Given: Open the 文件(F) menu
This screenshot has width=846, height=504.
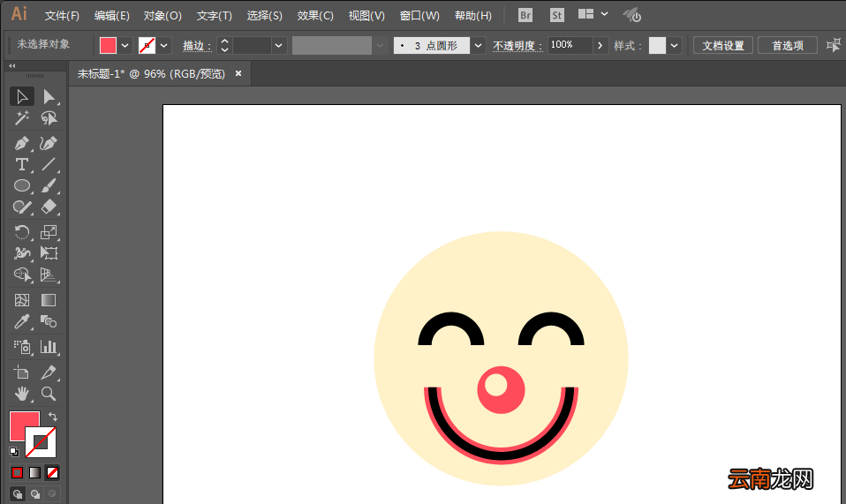Looking at the screenshot, I should pyautogui.click(x=62, y=16).
